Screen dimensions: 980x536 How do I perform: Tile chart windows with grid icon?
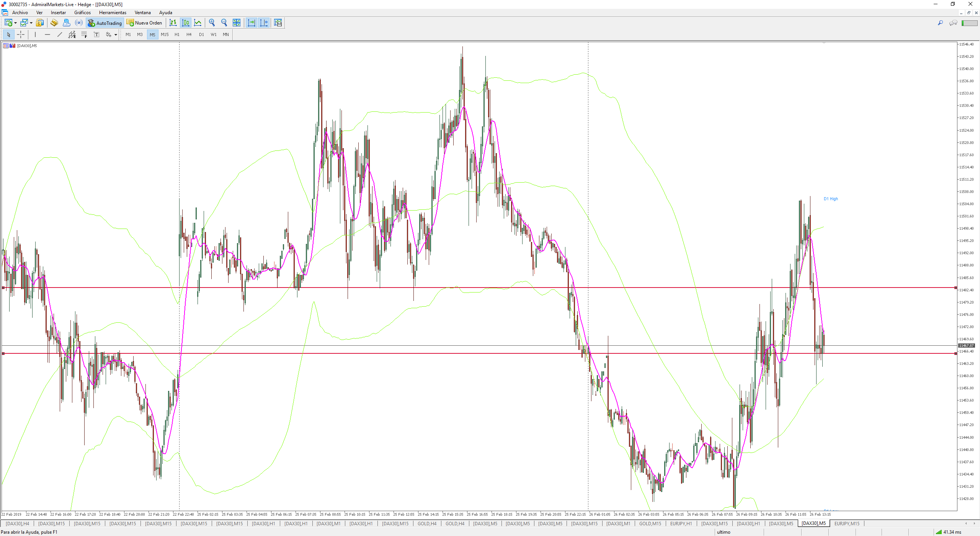pyautogui.click(x=237, y=23)
